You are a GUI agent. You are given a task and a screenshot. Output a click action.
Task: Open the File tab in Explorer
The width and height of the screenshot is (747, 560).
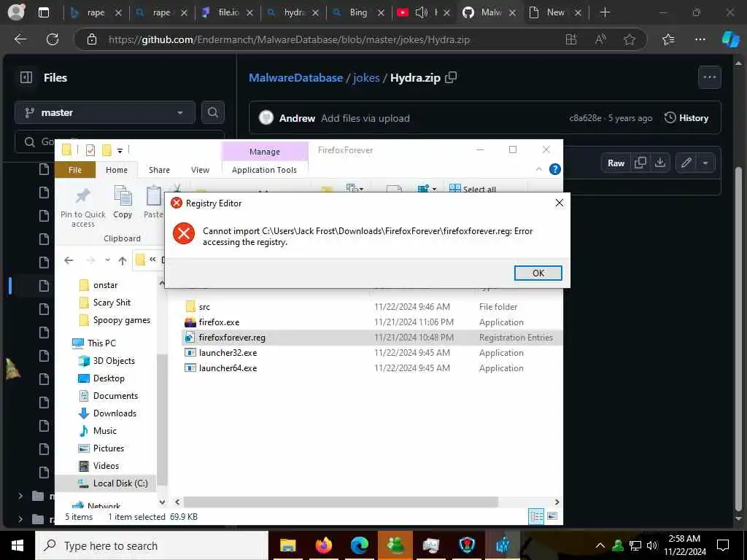click(75, 170)
